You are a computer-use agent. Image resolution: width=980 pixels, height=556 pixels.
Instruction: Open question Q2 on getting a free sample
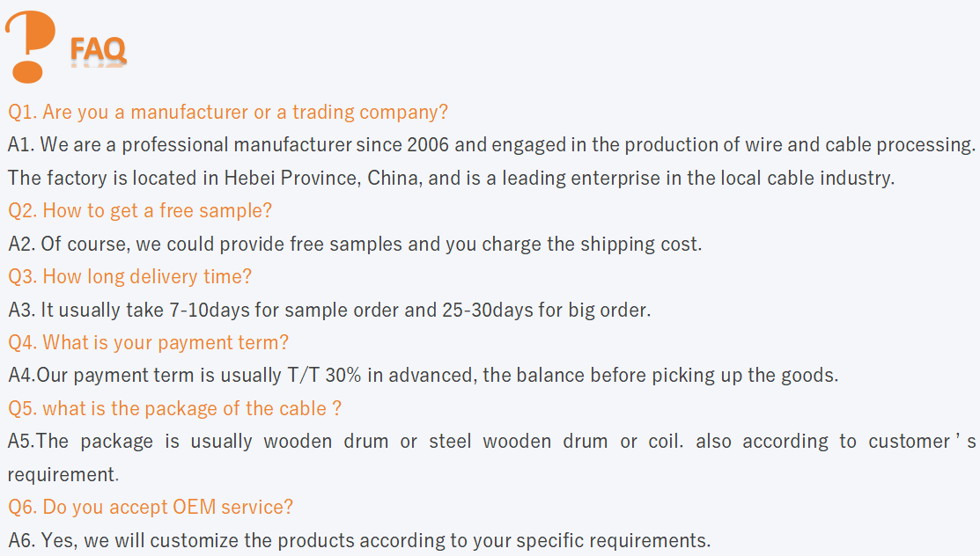140,211
